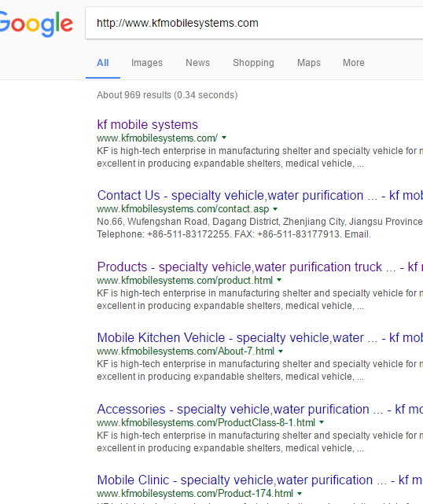Click the 'Telephone: +86-511-83172255' snippet line
Screen dimensions: 423x504
234,234
